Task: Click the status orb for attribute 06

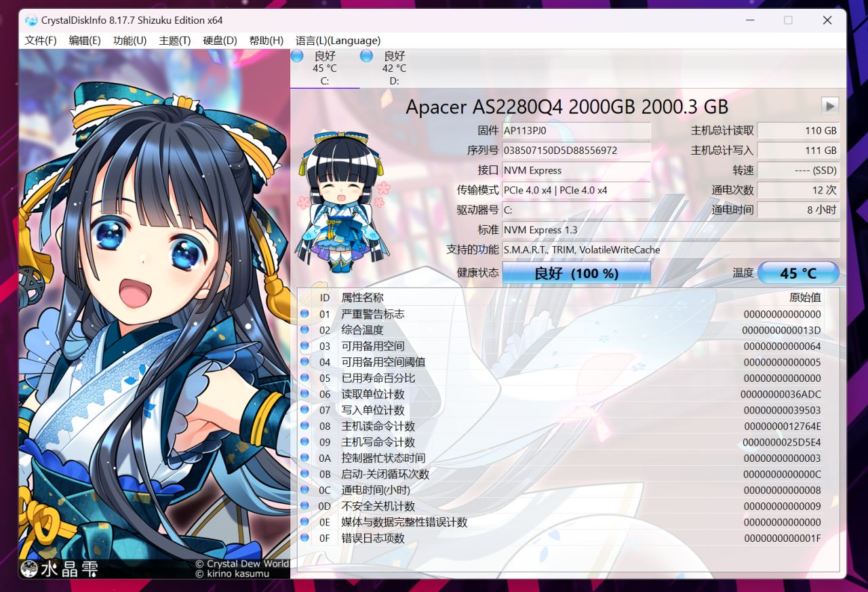Action: (x=304, y=394)
